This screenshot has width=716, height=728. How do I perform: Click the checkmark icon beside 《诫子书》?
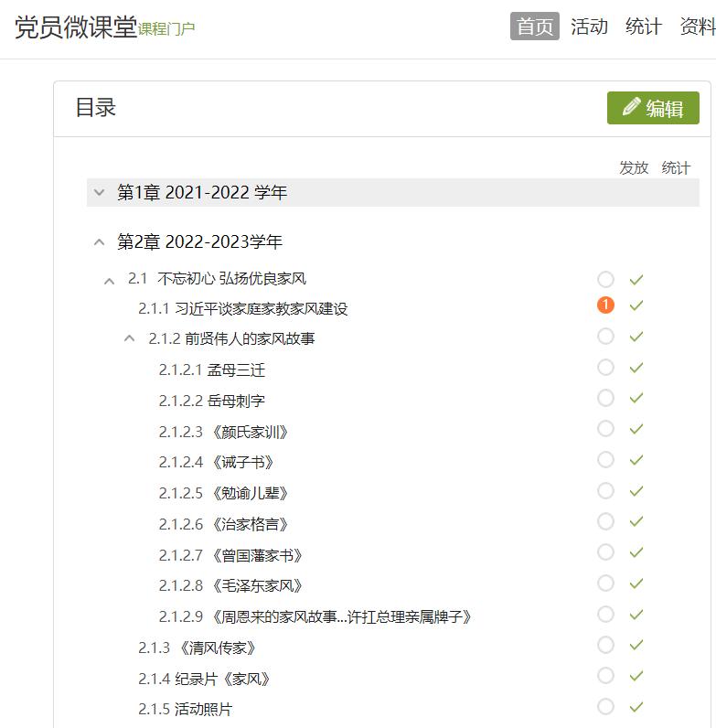(x=636, y=460)
